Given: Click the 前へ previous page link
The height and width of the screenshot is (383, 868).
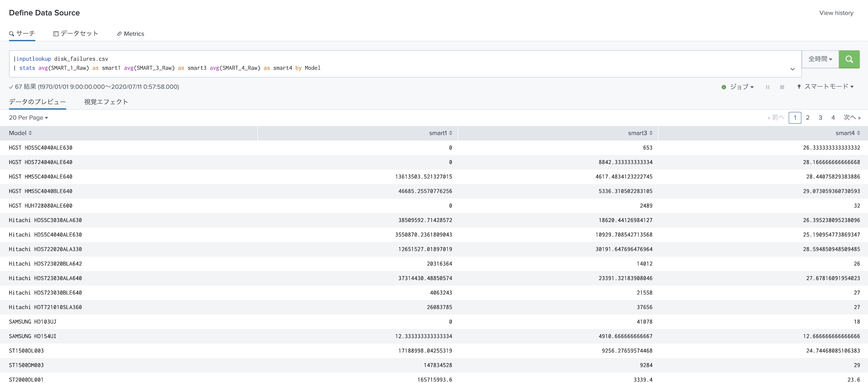Looking at the screenshot, I should (x=776, y=118).
